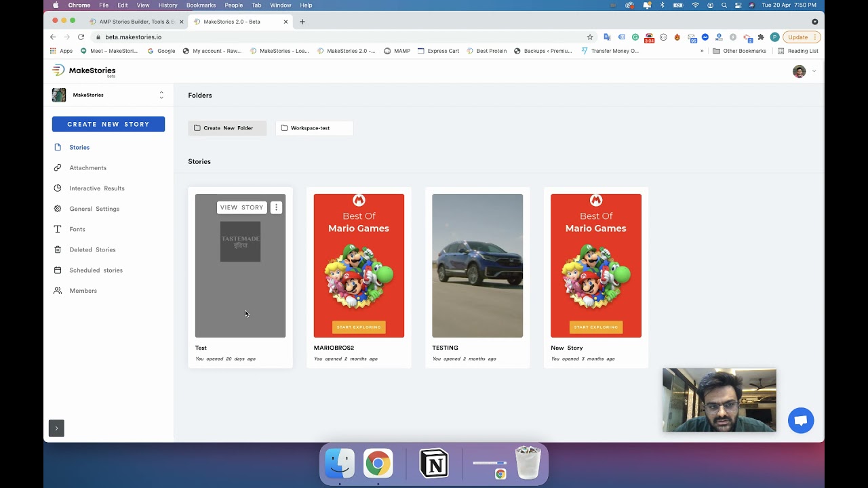
Task: Open Finder from the Dock
Action: pos(340,464)
